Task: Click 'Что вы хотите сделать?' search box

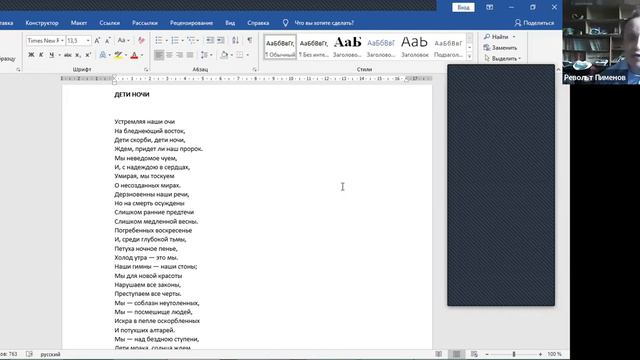Action: [x=324, y=23]
